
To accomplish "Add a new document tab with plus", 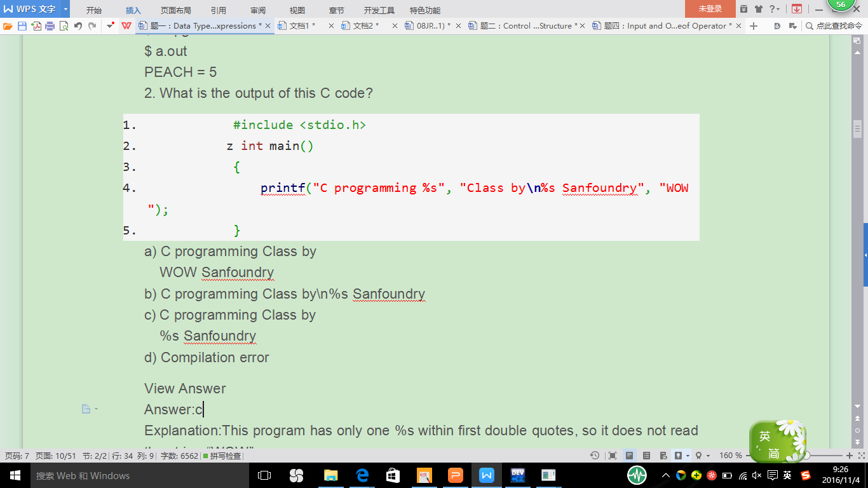I will click(754, 26).
